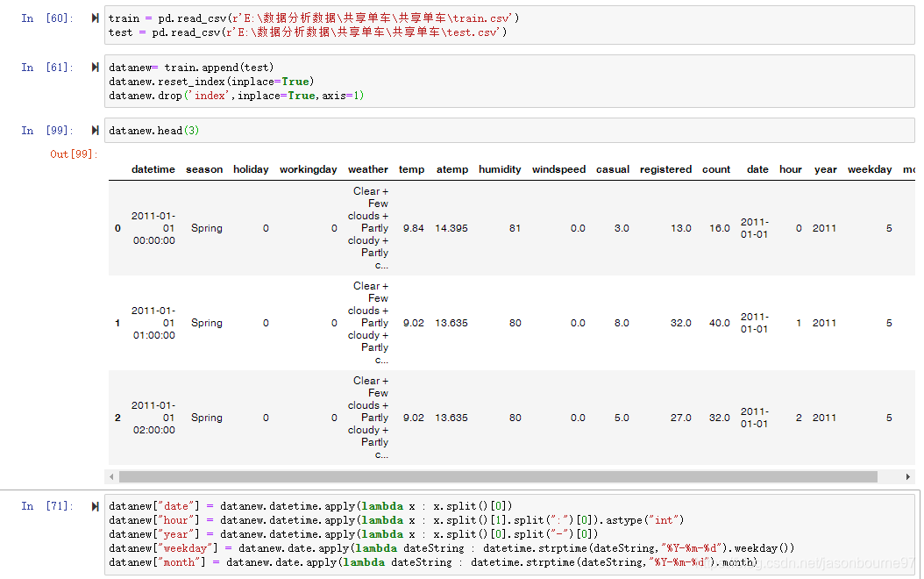Click the season column header

(x=204, y=169)
